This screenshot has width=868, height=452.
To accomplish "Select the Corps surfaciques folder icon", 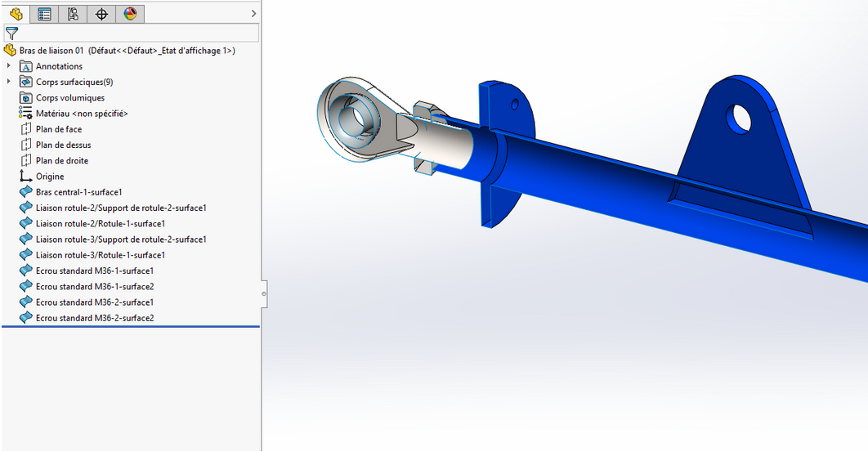I will [x=25, y=82].
